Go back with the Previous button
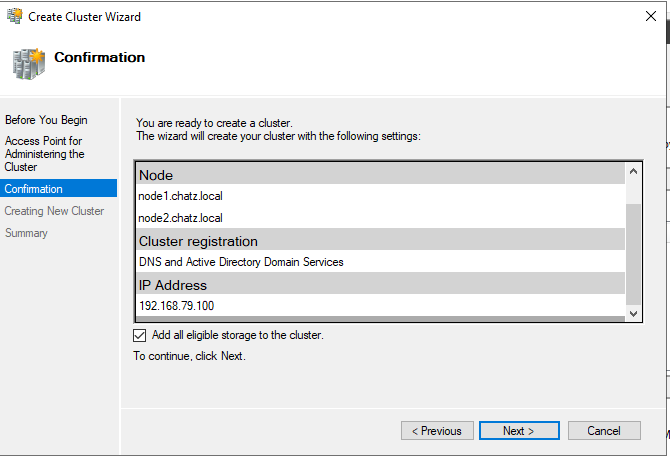Image resolution: width=670 pixels, height=457 pixels. pos(437,431)
